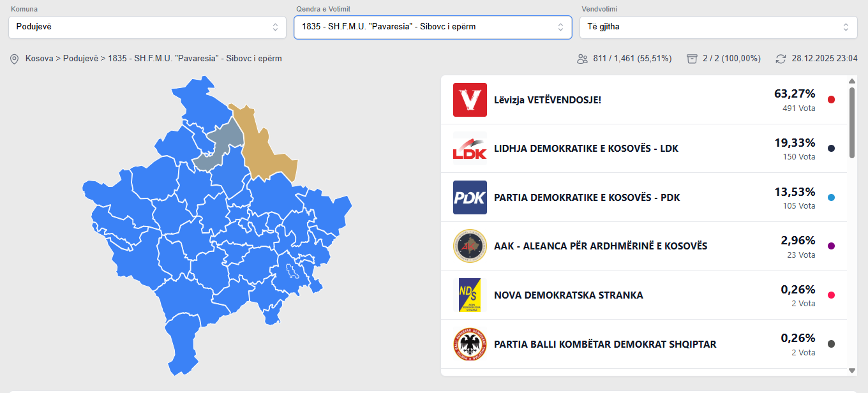The height and width of the screenshot is (393, 868).
Task: Click the location pin breadcrumb icon
Action: 14,59
